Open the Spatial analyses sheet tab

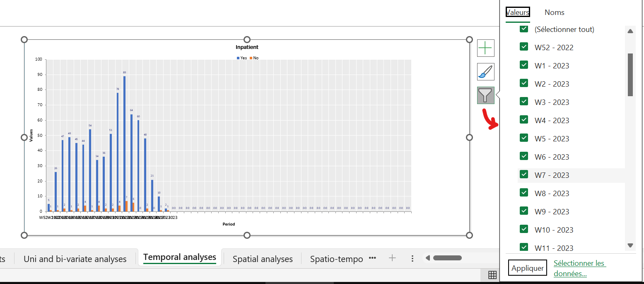click(x=263, y=259)
